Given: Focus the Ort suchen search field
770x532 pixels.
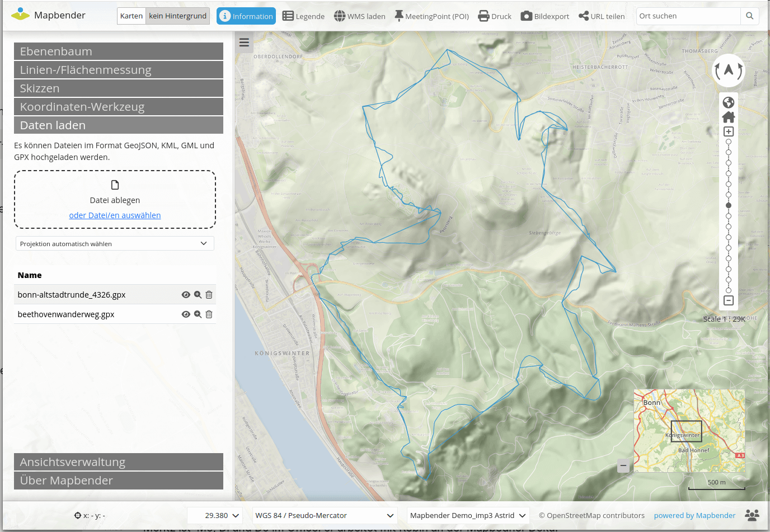Looking at the screenshot, I should (688, 16).
